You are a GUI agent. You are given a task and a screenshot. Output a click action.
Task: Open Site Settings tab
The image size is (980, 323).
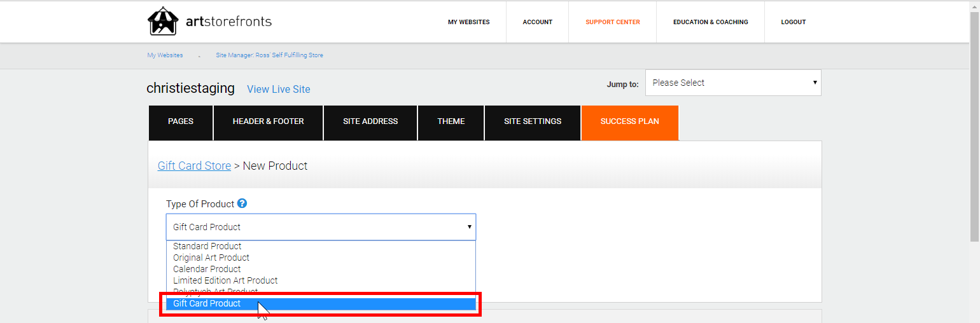pos(533,121)
